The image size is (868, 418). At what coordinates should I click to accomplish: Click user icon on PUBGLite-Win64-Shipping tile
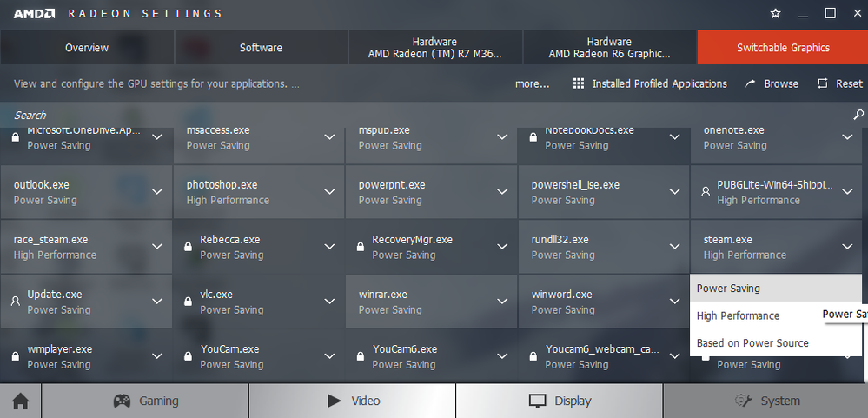(x=706, y=192)
